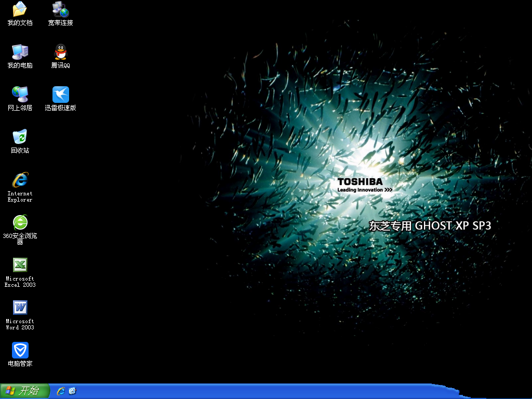Select the 回收站 recycle bin
Image resolution: width=532 pixels, height=399 pixels.
20,137
